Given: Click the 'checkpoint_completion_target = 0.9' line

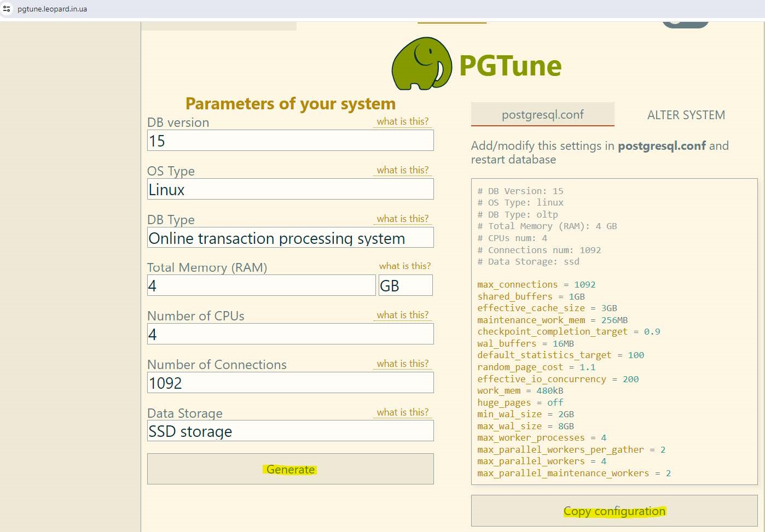Looking at the screenshot, I should click(x=569, y=331).
